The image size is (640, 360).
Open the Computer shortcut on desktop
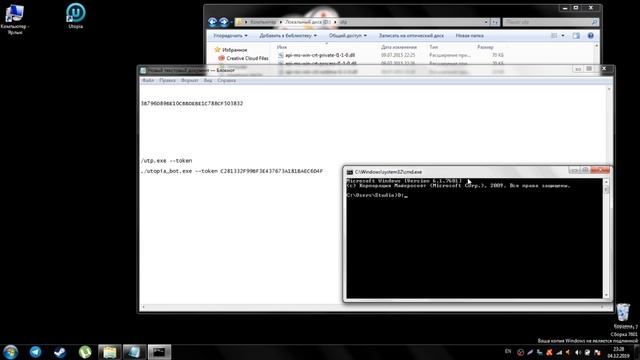point(15,19)
